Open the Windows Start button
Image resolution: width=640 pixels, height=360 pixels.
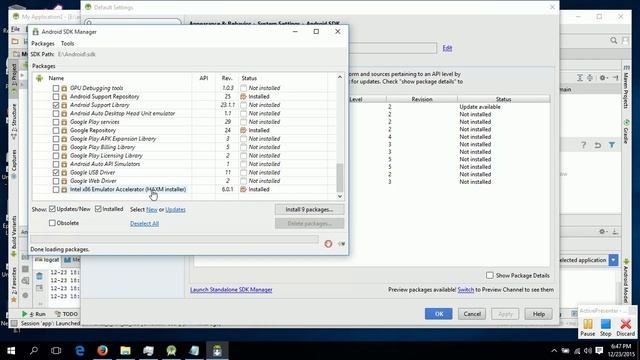point(11,351)
